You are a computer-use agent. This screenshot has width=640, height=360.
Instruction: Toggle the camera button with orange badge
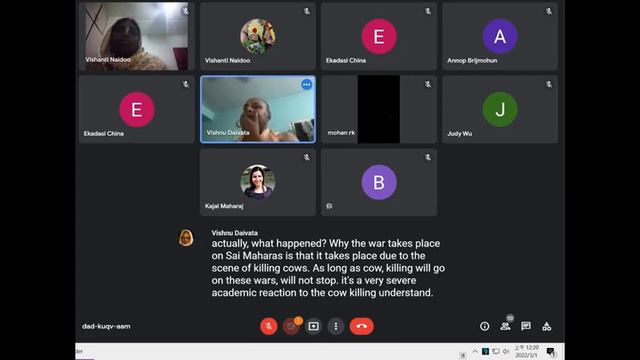point(291,326)
